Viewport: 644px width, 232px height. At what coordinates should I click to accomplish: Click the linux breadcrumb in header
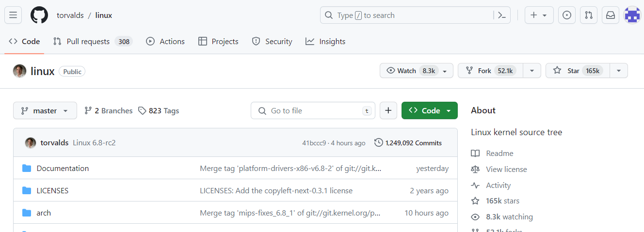pos(103,15)
